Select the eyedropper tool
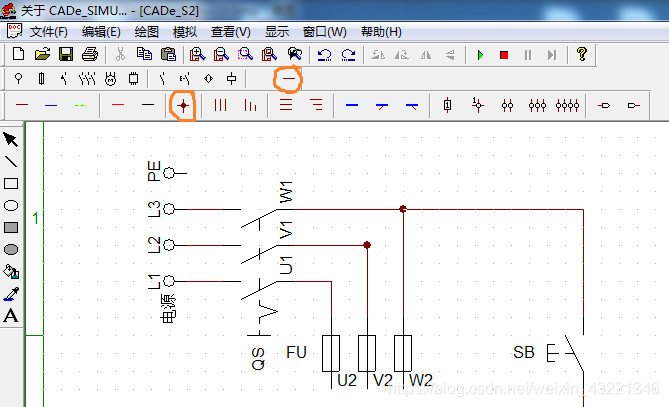Image resolution: width=669 pixels, height=407 pixels. click(x=11, y=294)
